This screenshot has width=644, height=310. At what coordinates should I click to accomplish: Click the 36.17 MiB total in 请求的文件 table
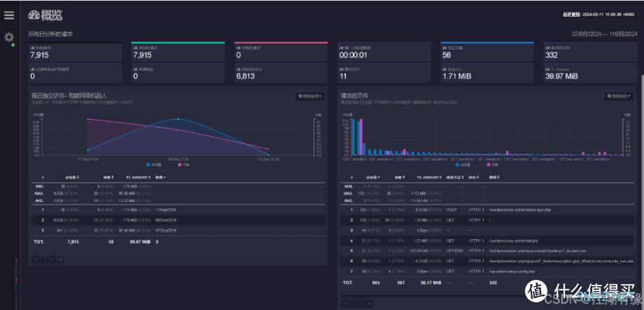pyautogui.click(x=431, y=283)
